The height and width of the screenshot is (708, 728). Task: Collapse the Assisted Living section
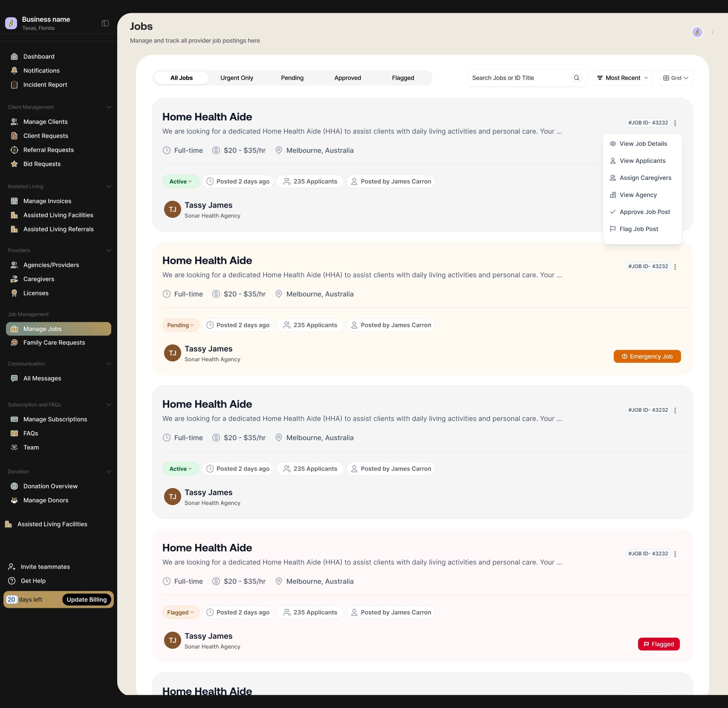pos(109,187)
